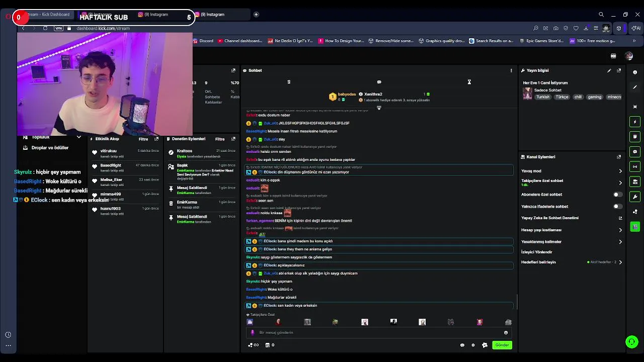Click the icon left of Gönder
This screenshot has width=644, height=362.
click(x=485, y=345)
